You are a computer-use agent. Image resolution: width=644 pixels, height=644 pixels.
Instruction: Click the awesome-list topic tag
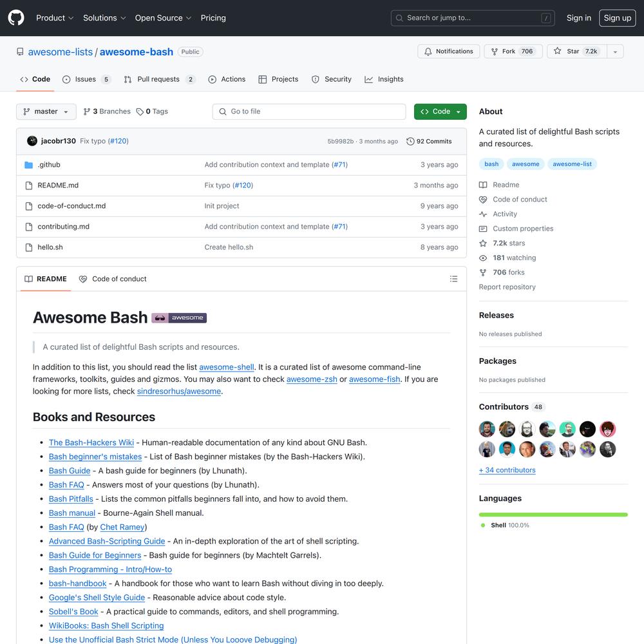pos(572,164)
